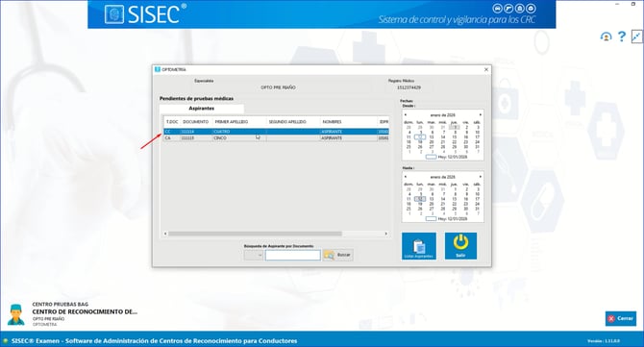Select day 15 in the Desde calendar
Viewport: 644px width, 347px height.
pyautogui.click(x=455, y=137)
